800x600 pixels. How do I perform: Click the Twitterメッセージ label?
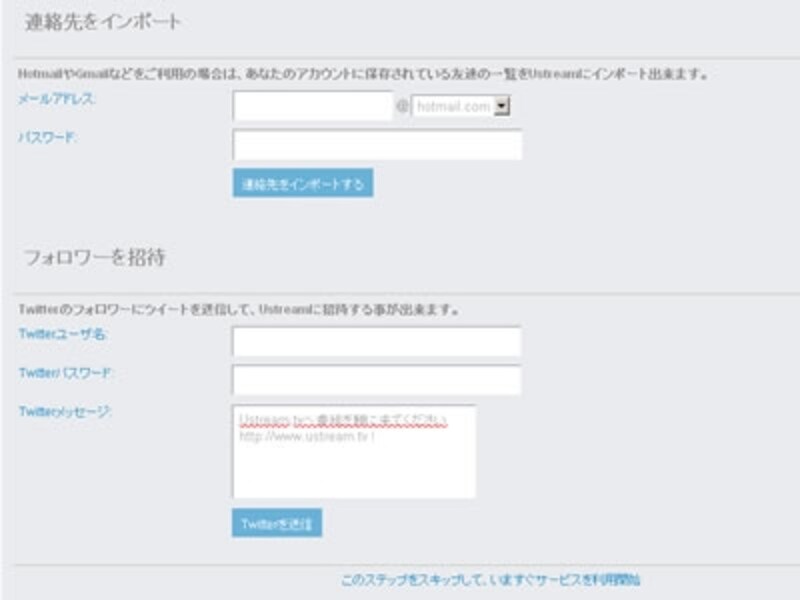[x=65, y=411]
